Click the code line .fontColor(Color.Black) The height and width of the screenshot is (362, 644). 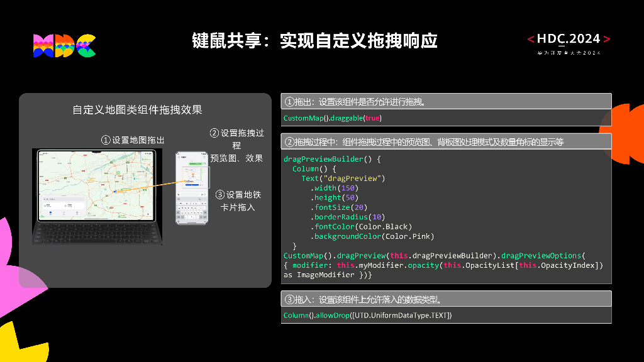[x=361, y=226]
